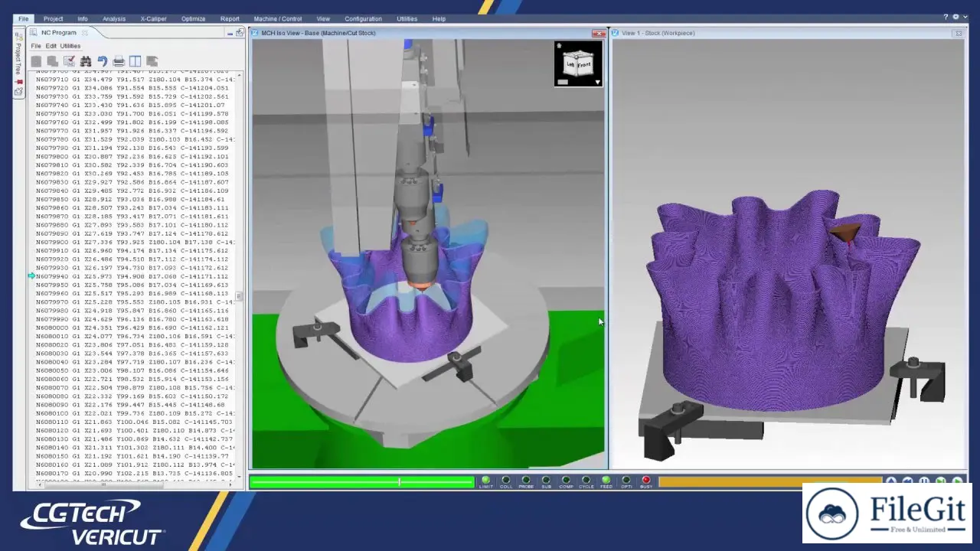Open the NC Program panel Edit menu

pyautogui.click(x=51, y=46)
